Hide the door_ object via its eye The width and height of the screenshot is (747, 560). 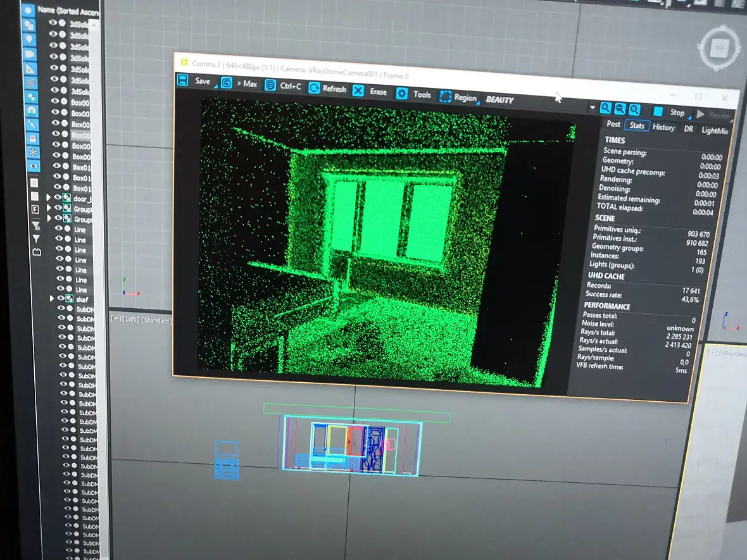[58, 197]
